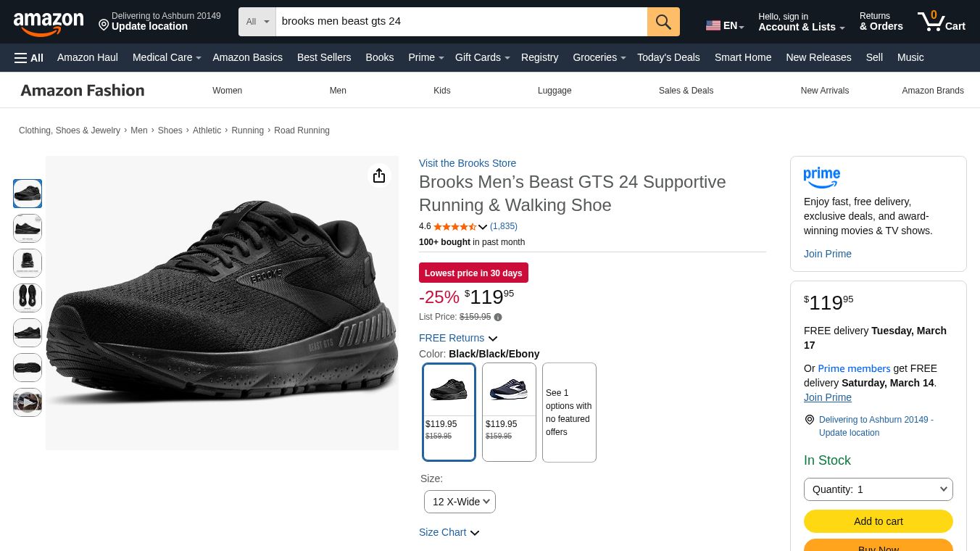980x551 pixels.
Task: Click the Amazon logo
Action: pyautogui.click(x=49, y=23)
